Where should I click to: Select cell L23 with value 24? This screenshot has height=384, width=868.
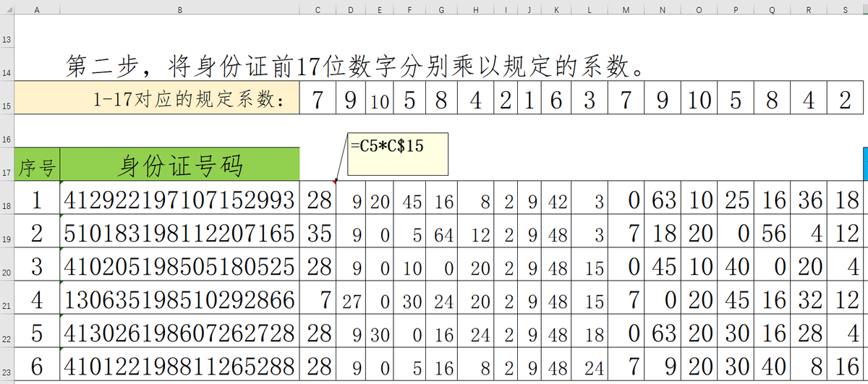[590, 364]
